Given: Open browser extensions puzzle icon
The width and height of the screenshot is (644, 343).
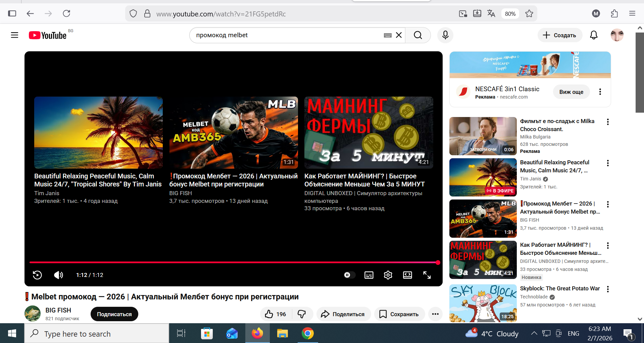Looking at the screenshot, I should tap(614, 13).
